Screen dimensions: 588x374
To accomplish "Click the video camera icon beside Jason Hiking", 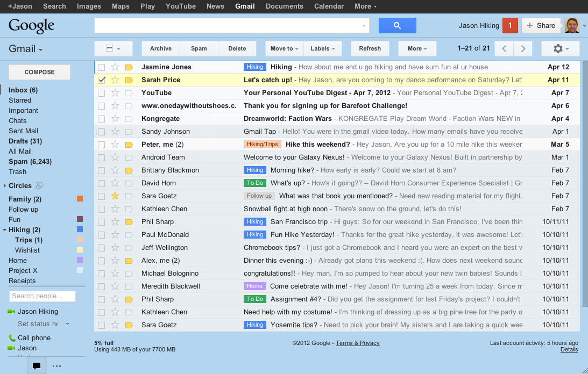I will pyautogui.click(x=11, y=312).
